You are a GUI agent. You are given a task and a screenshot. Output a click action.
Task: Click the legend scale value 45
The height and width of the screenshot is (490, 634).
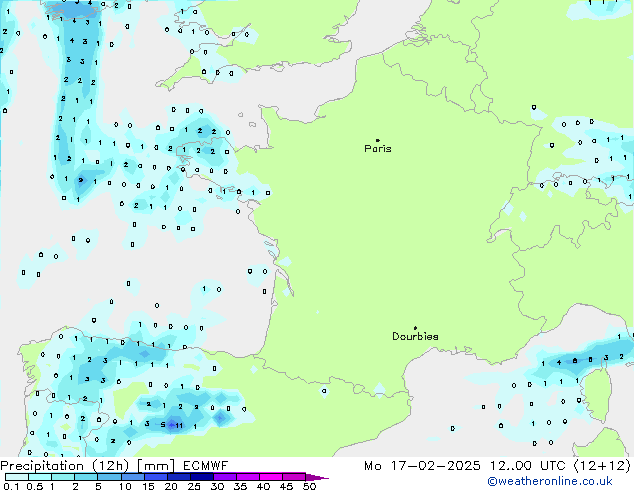point(286,486)
